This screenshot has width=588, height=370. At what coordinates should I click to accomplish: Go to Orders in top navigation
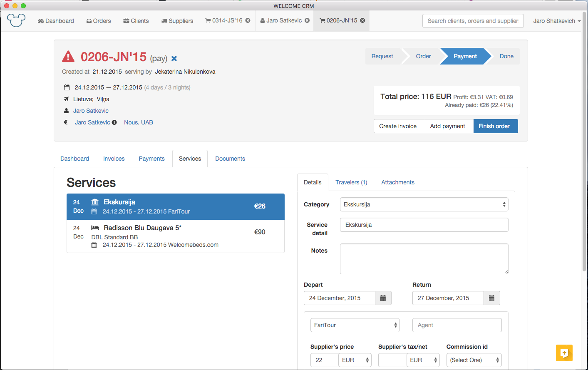(99, 21)
